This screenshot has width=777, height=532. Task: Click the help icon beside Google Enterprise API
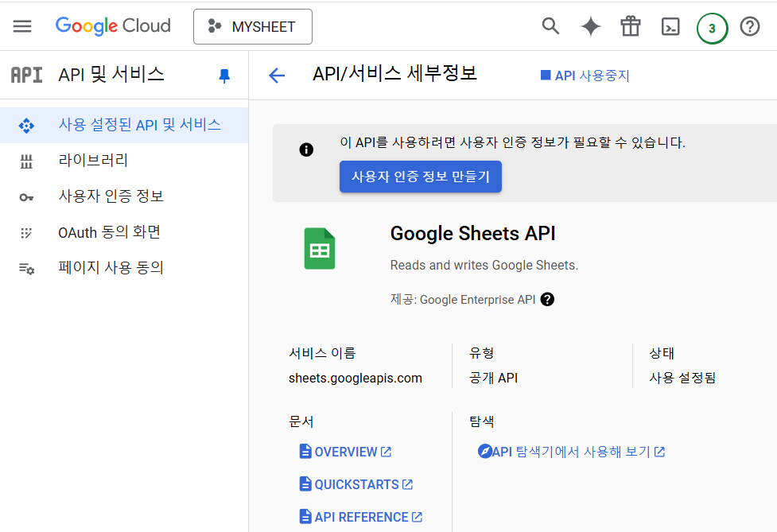click(x=547, y=299)
